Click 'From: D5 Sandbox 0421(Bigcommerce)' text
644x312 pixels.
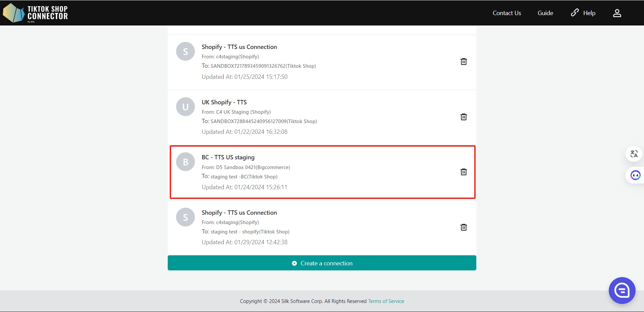[x=246, y=167]
